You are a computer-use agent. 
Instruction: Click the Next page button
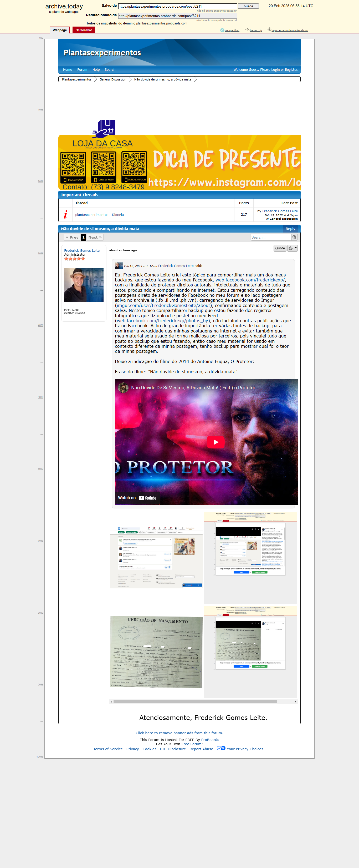click(95, 237)
